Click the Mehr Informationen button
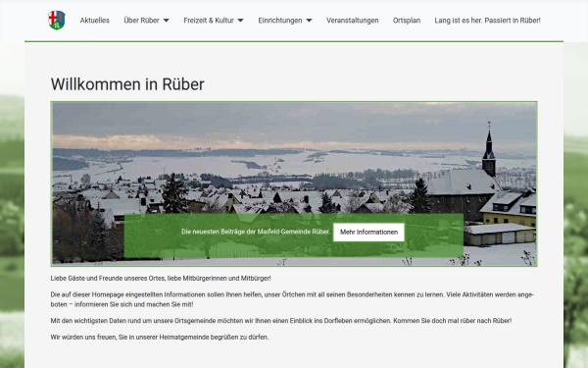 tap(368, 232)
